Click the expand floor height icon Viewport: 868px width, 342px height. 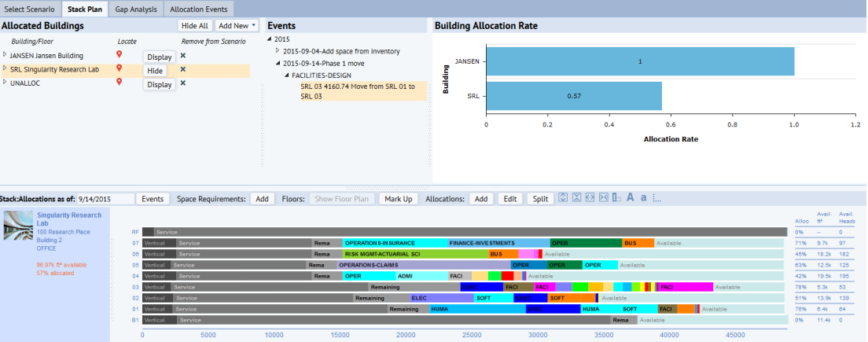564,197
